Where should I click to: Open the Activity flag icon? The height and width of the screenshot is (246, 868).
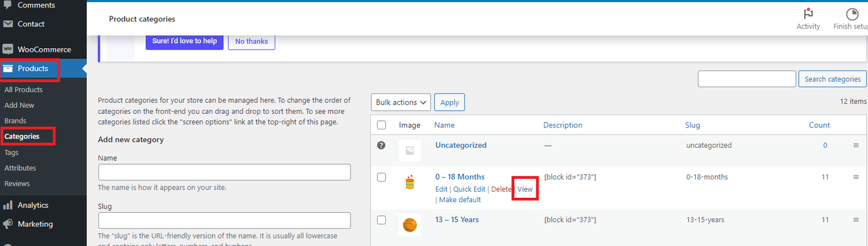click(808, 14)
